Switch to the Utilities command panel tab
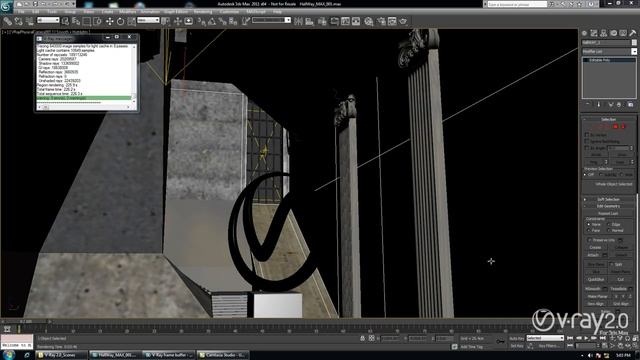Viewport: 640px width, 360px height. tap(633, 33)
